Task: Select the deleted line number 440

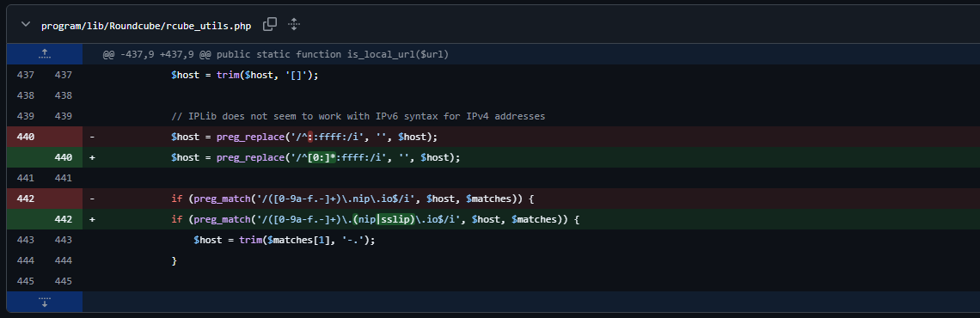Action: [26, 137]
